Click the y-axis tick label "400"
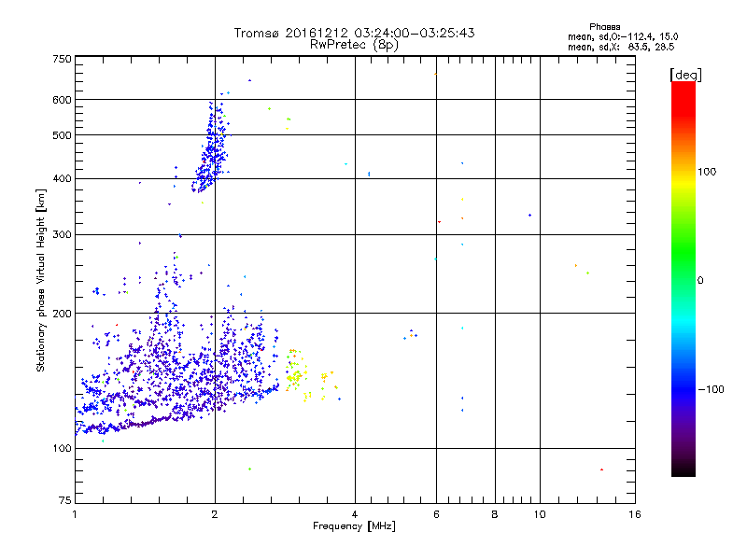Screen dimensions: 747x560 click(x=62, y=179)
